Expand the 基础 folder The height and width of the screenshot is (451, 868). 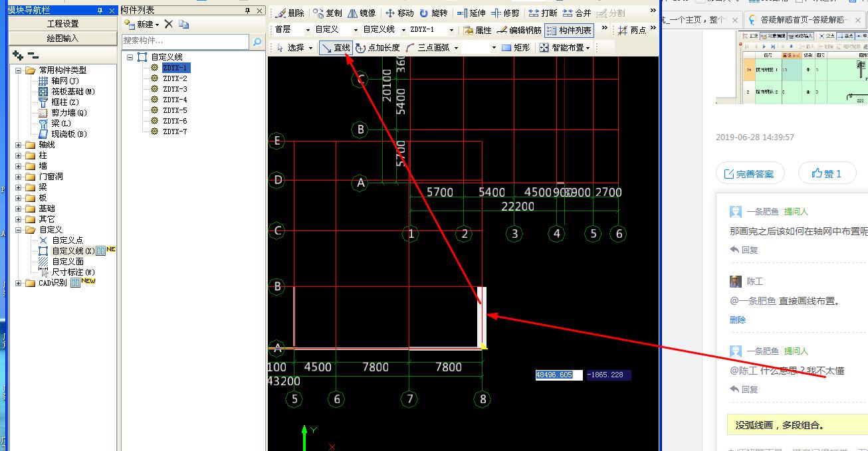[x=19, y=209]
